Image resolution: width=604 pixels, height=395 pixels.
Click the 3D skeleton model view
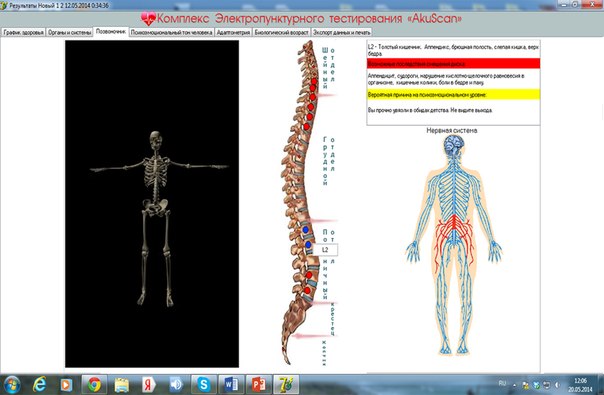pos(152,204)
